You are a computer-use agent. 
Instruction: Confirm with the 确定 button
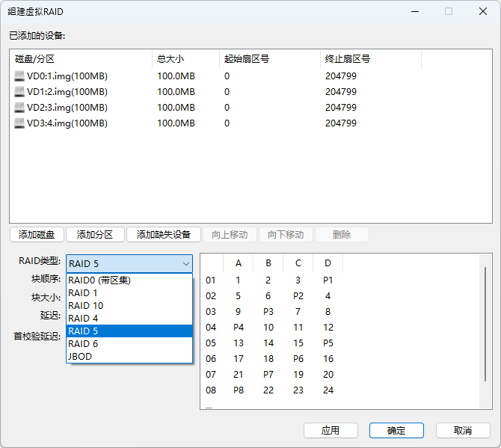click(396, 431)
